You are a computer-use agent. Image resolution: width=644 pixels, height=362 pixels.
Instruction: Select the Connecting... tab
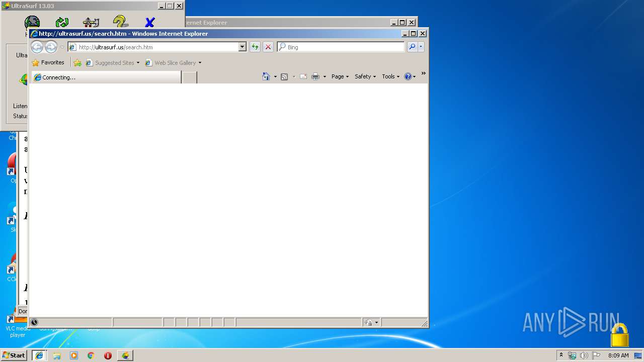(x=106, y=77)
